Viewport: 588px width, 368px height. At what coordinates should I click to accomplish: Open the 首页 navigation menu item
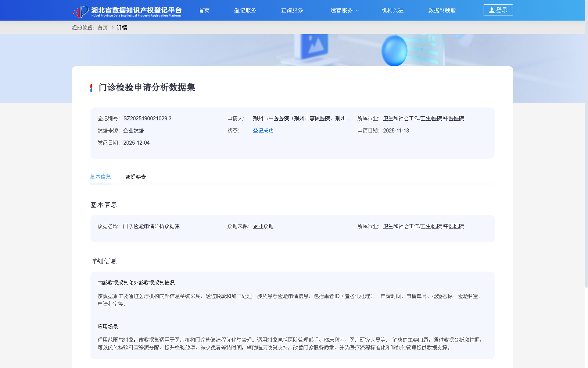(x=204, y=10)
